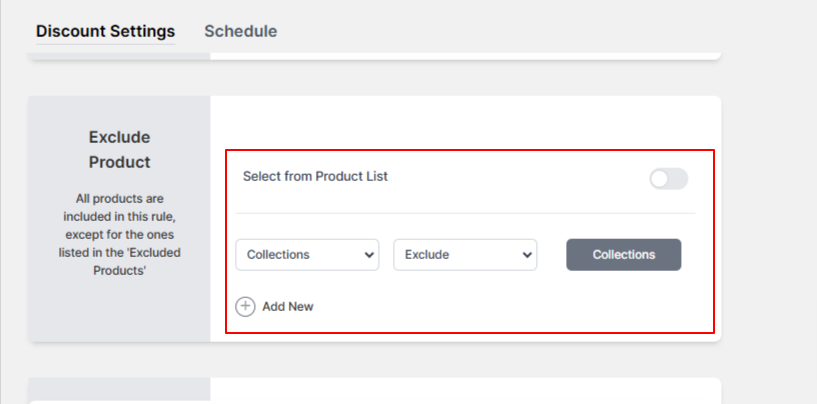This screenshot has width=817, height=404.
Task: Click the chevron arrow on Exclude dropdown
Action: (527, 255)
